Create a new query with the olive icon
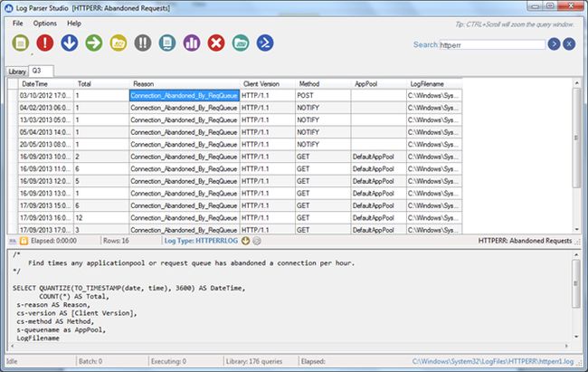 (20, 43)
